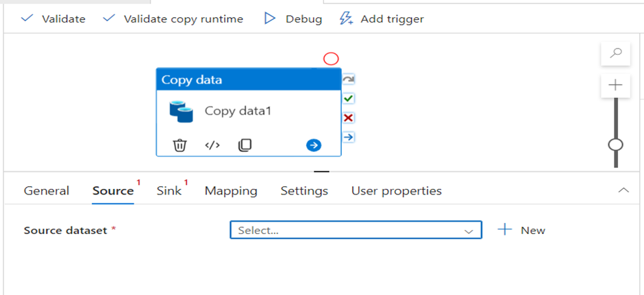Image resolution: width=644 pixels, height=295 pixels.
Task: Clone the Copy data1 activity
Action: (x=245, y=145)
